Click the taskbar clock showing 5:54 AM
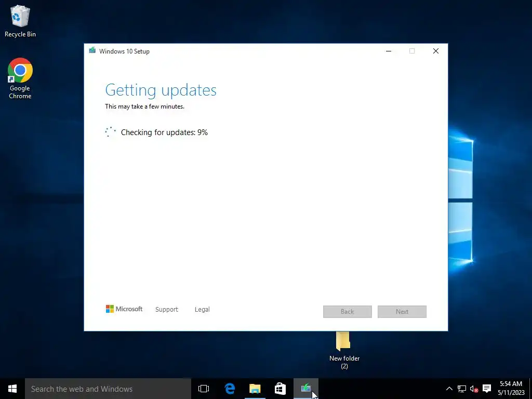 [511, 389]
